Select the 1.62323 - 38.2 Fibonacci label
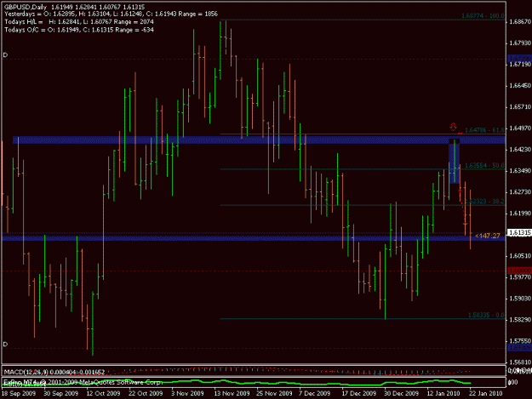The height and width of the screenshot is (399, 532). [x=484, y=202]
